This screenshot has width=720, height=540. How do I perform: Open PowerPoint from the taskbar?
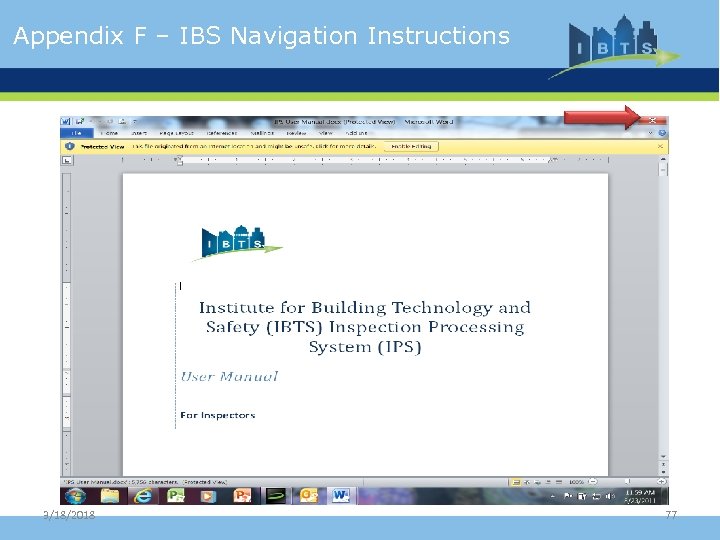click(242, 496)
